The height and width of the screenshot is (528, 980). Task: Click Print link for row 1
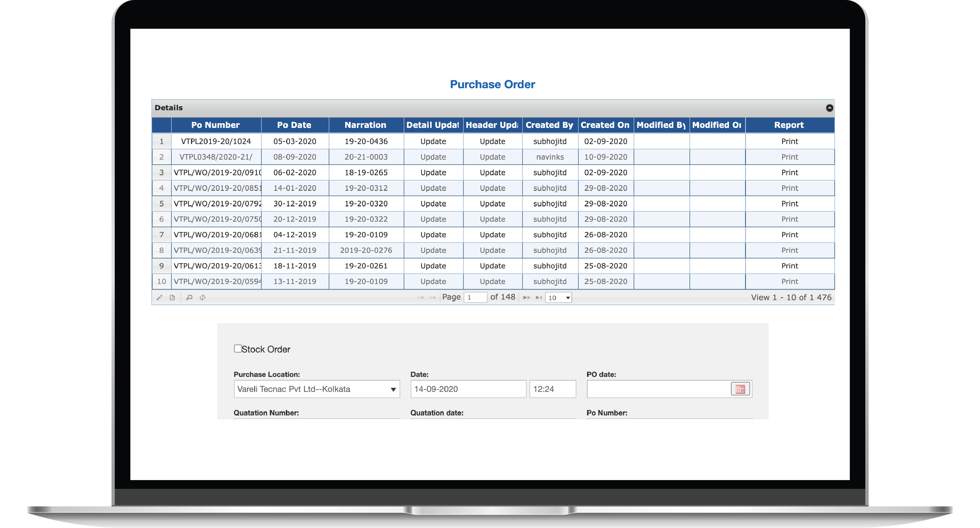tap(789, 141)
